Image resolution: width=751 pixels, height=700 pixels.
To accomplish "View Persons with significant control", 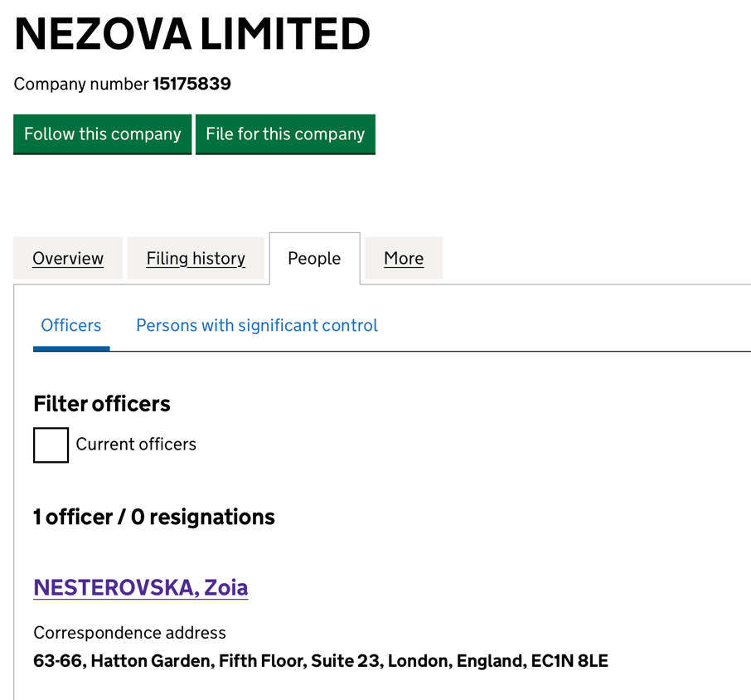I will [x=257, y=326].
